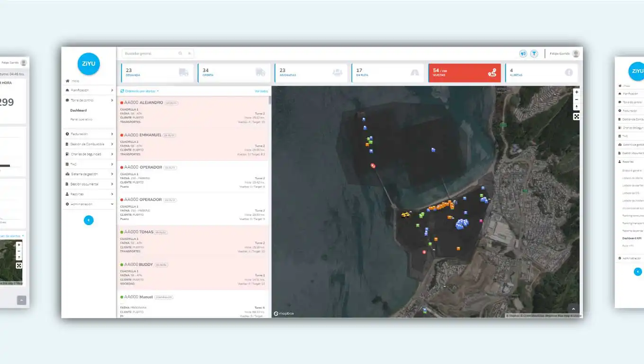
Task: Click the ZiYU logo in the main window
Action: pos(89,64)
